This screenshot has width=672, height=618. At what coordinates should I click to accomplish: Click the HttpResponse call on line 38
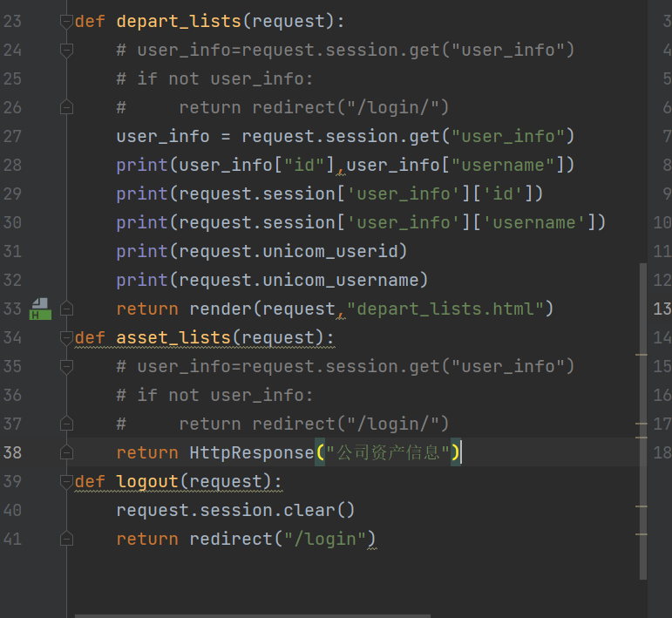pyautogui.click(x=251, y=452)
